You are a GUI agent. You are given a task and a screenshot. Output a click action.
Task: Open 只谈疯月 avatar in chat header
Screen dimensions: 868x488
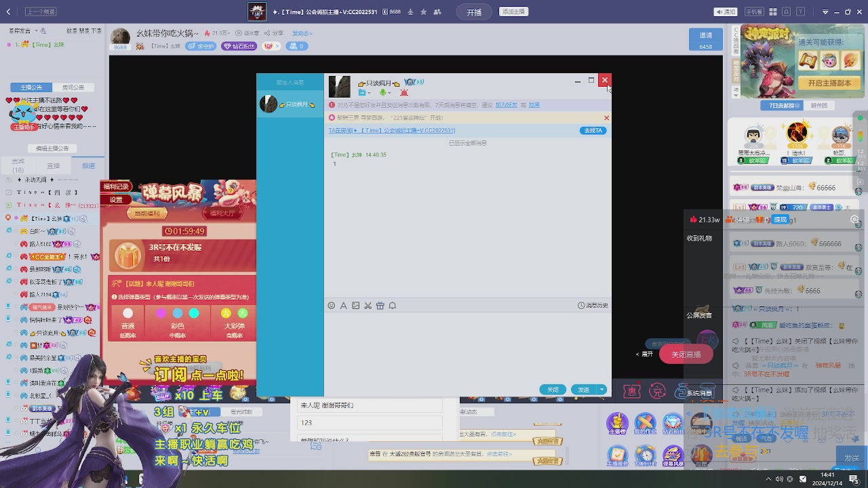[340, 87]
